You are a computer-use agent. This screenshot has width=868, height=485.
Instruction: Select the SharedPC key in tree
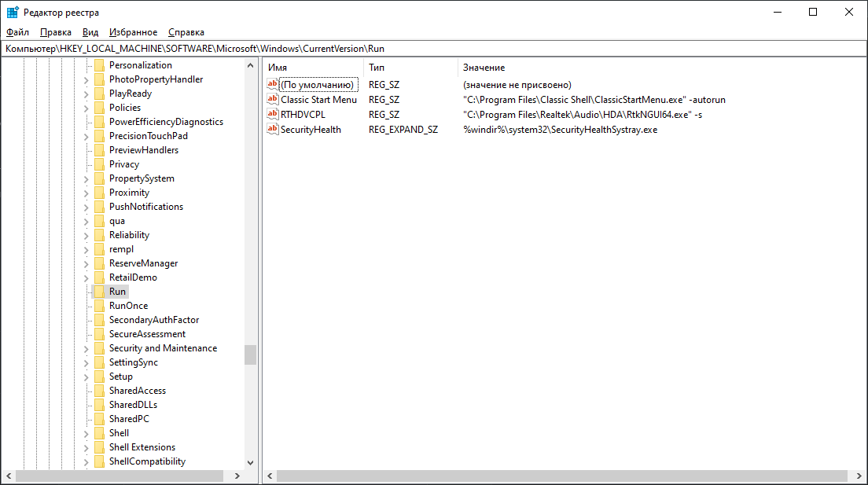(129, 419)
